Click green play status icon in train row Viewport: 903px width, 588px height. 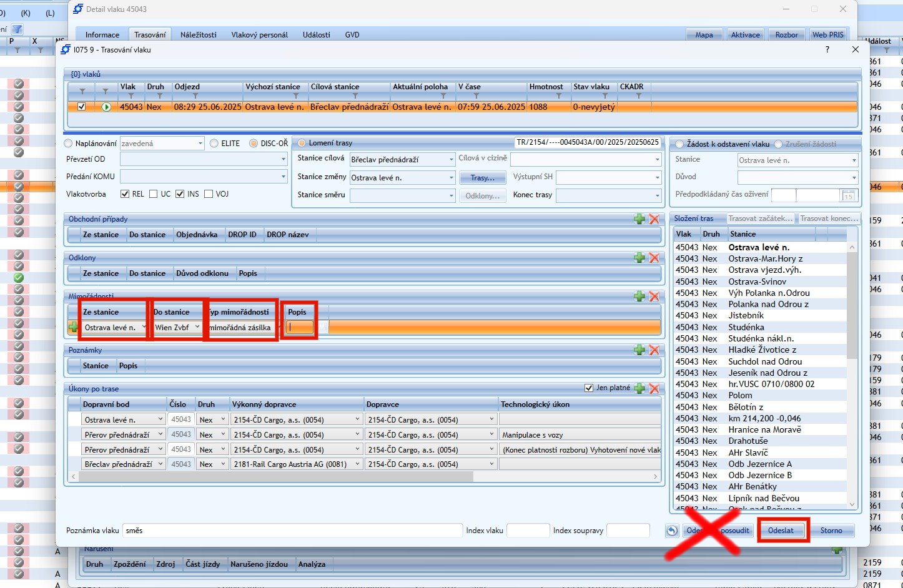click(106, 107)
